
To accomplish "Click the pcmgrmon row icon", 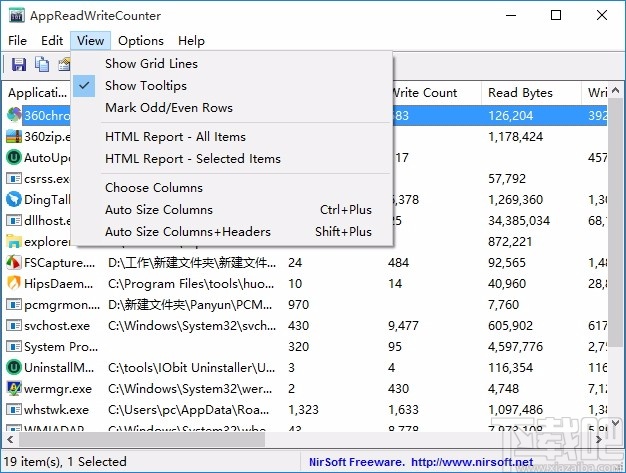I will pos(14,305).
